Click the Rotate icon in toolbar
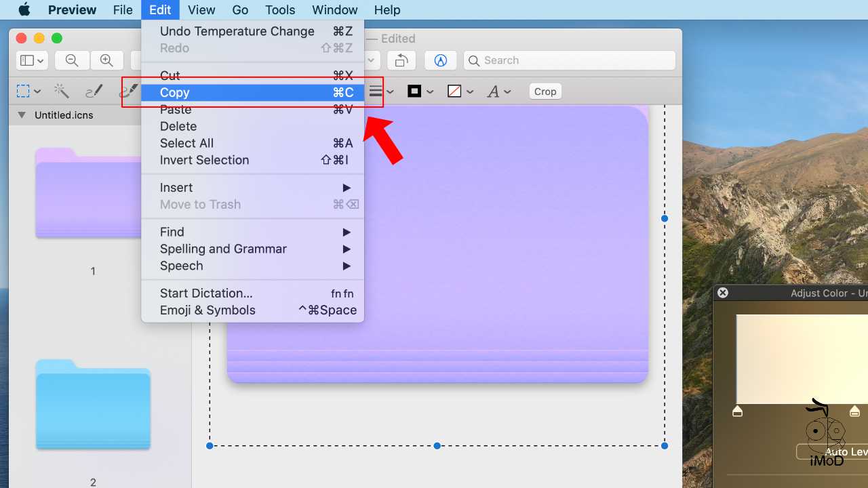This screenshot has height=488, width=868. tap(401, 60)
